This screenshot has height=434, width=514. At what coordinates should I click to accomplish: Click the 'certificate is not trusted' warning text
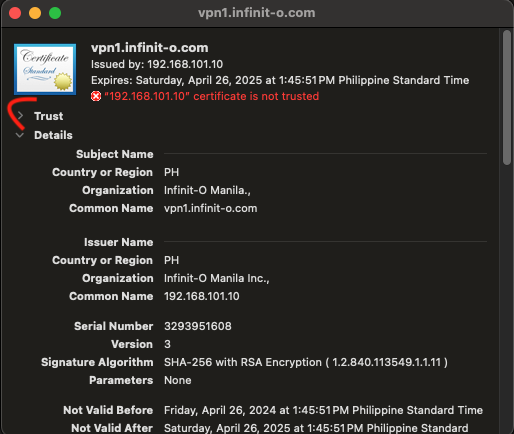pyautogui.click(x=212, y=96)
